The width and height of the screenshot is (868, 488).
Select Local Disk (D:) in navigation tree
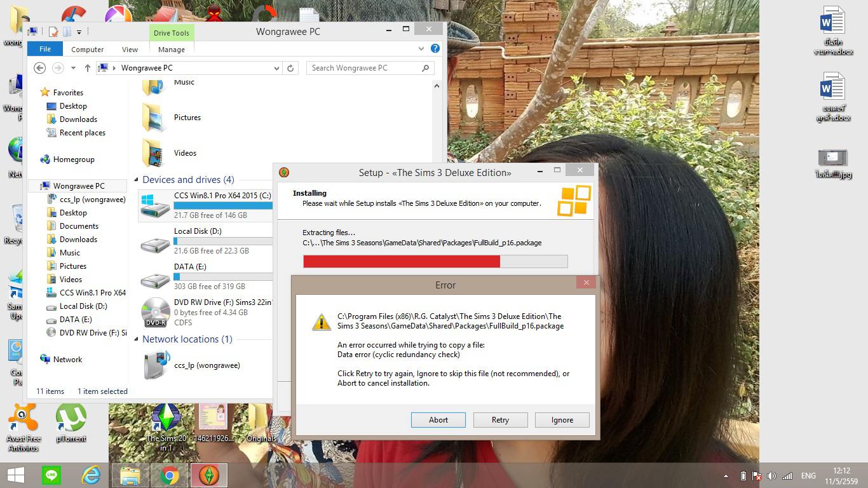(83, 306)
